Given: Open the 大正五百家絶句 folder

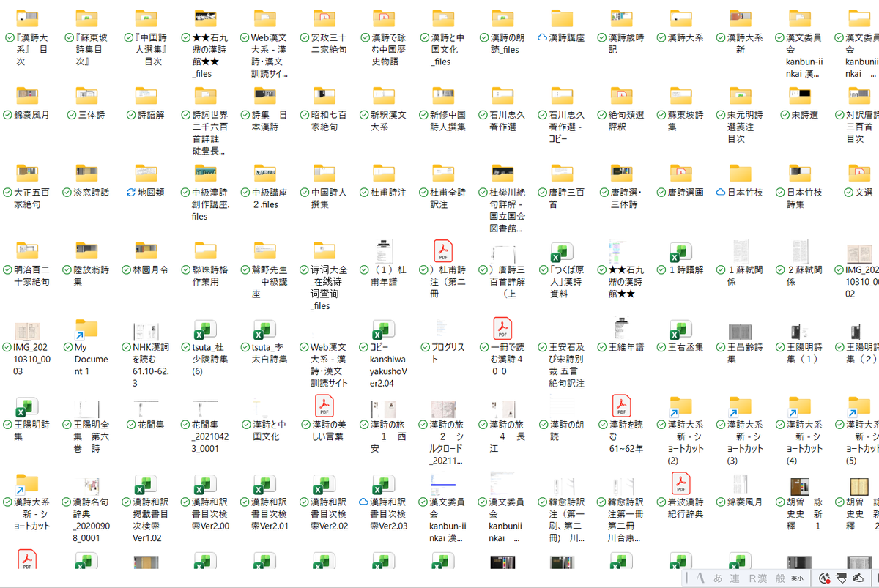Looking at the screenshot, I should click(x=27, y=173).
